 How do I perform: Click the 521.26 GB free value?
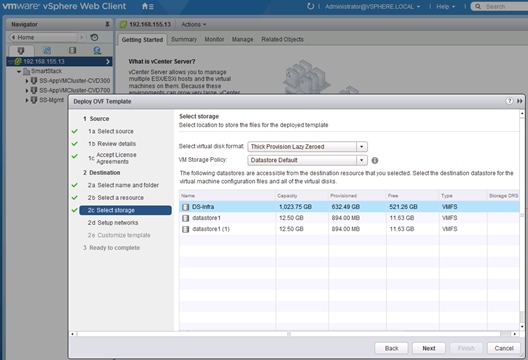(403, 207)
